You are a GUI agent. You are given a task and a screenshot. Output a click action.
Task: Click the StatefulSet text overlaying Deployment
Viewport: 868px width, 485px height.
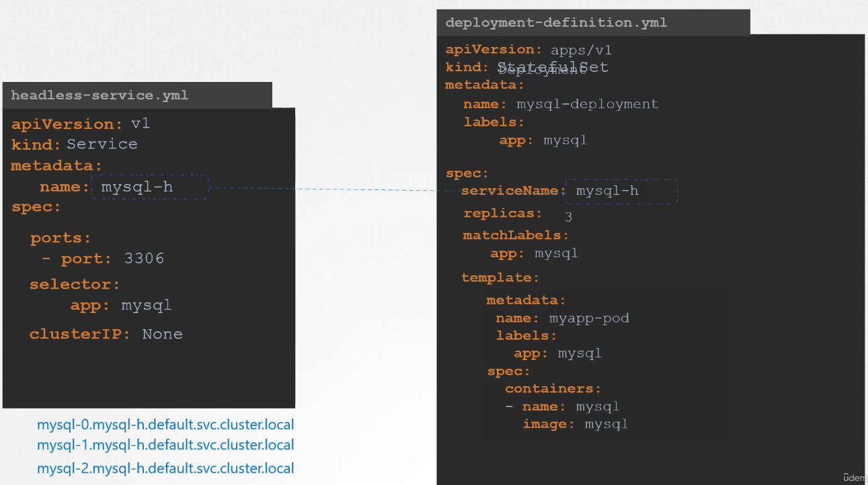(x=553, y=67)
